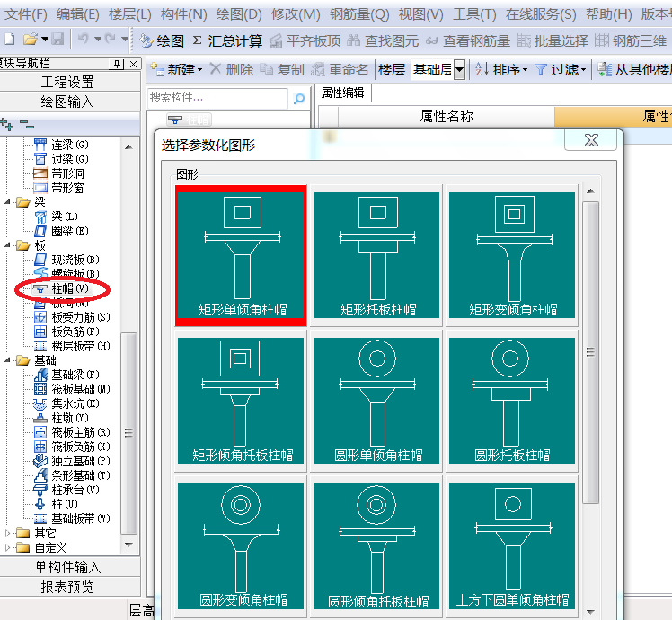Click the Redo arrow icon
This screenshot has height=620, width=672.
point(110,39)
